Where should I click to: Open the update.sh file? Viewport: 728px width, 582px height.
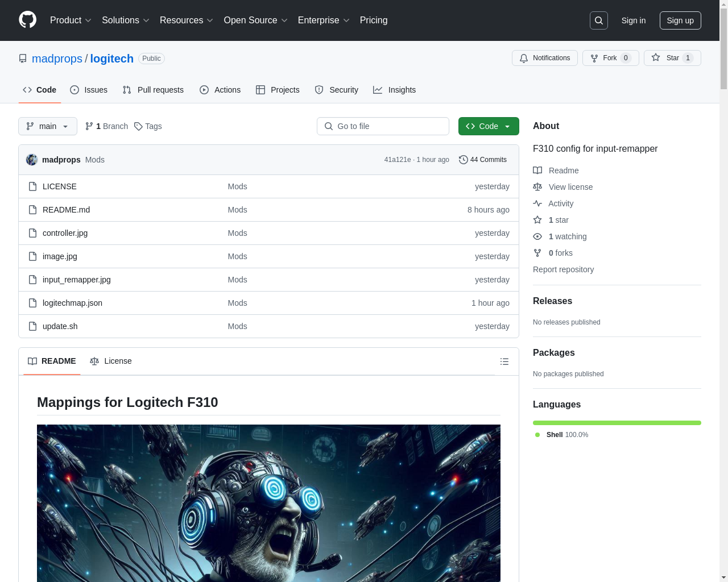[x=60, y=326]
